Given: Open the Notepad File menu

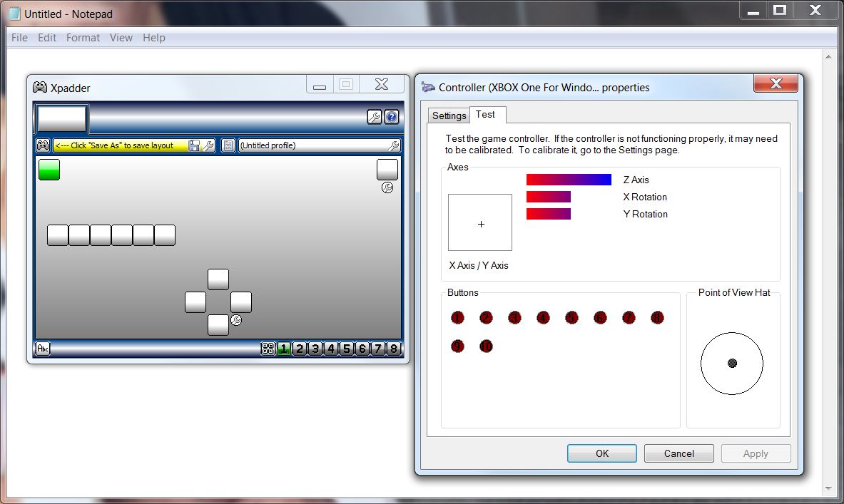Looking at the screenshot, I should [19, 38].
